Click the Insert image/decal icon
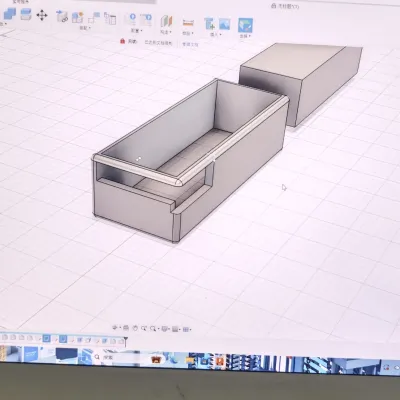Image resolution: width=400 pixels, height=400 pixels. (225, 24)
